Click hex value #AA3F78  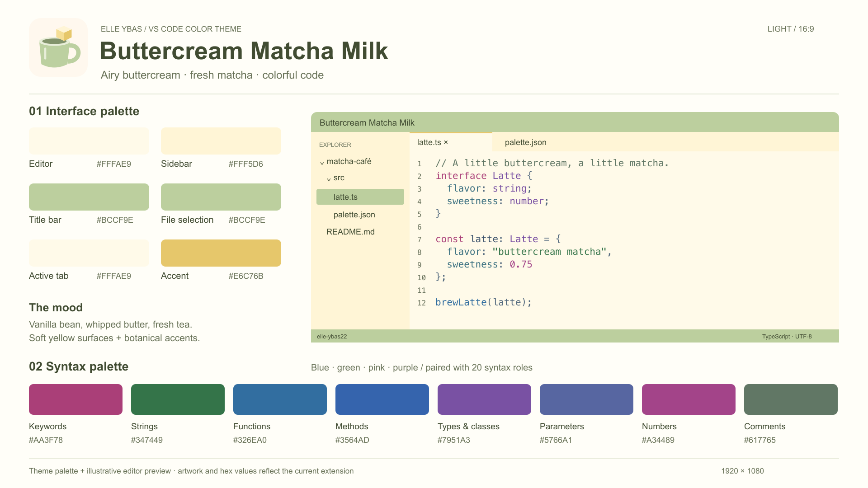pos(46,440)
